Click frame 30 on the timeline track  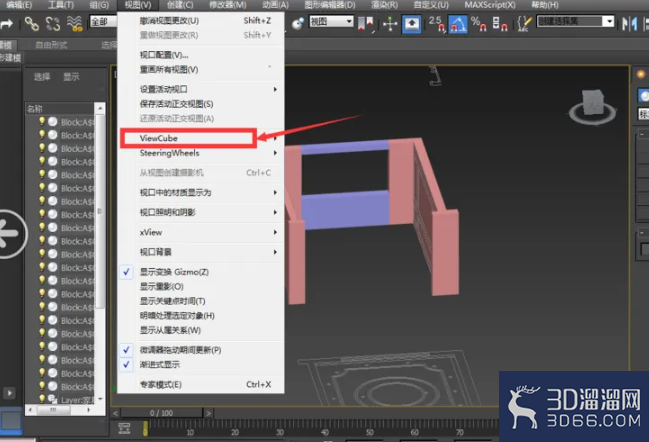point(280,432)
